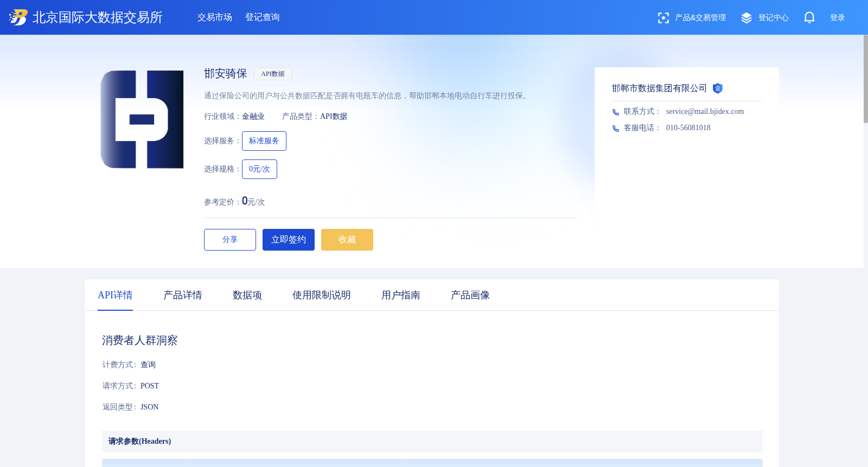Click the 收藏 button

point(347,240)
